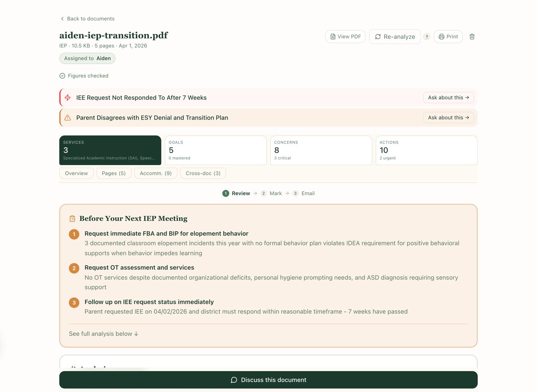
Task: Select the Goals summary card
Action: click(216, 150)
